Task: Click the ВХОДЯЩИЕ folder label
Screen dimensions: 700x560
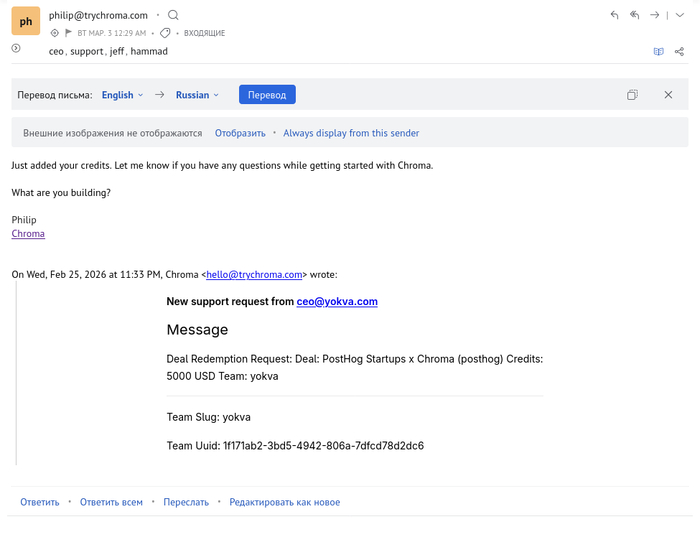Action: (x=204, y=33)
